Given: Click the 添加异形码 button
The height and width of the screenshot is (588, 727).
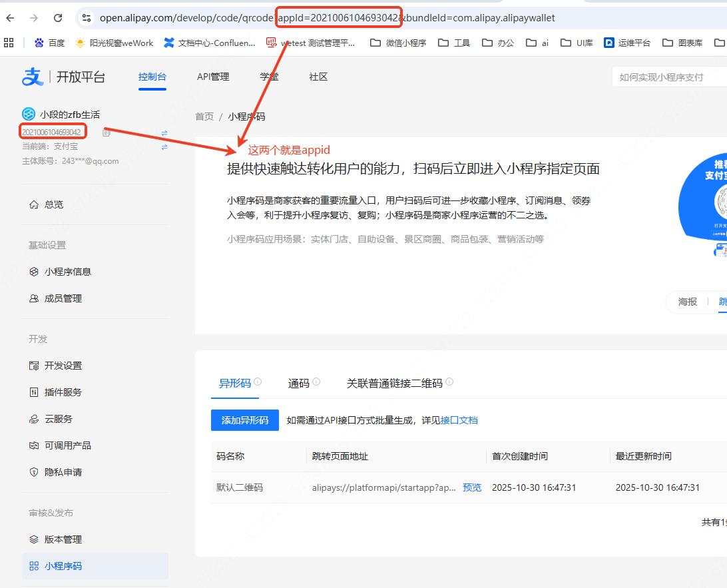Looking at the screenshot, I should (244, 420).
